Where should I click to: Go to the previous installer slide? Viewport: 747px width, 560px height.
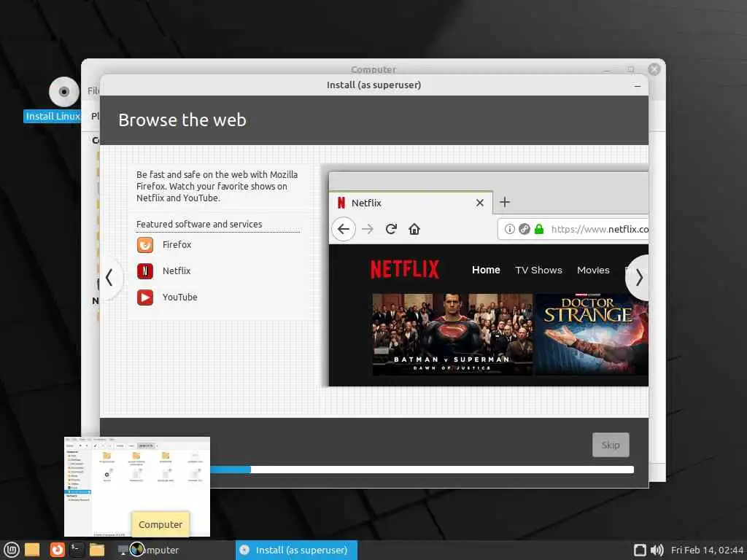click(110, 277)
